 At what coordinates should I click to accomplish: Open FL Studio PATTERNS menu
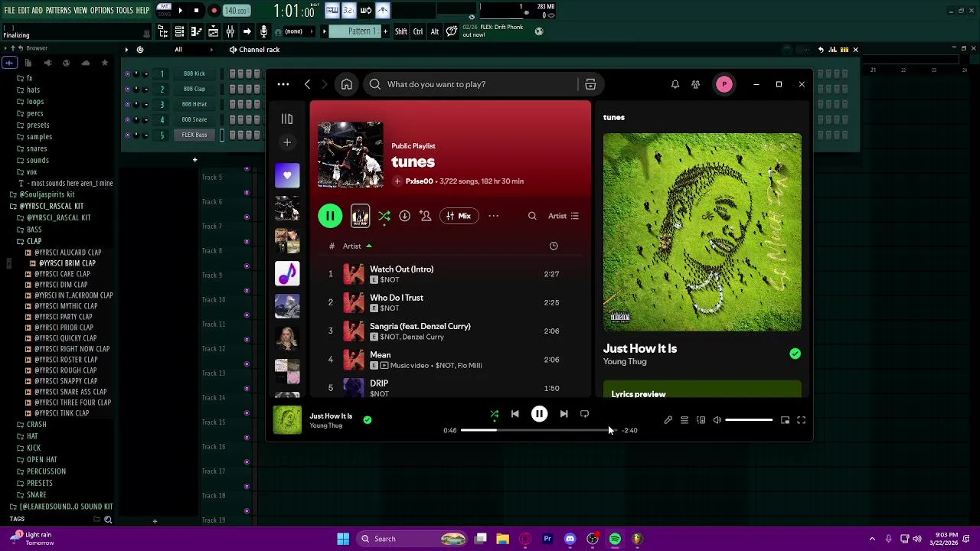[x=58, y=11]
